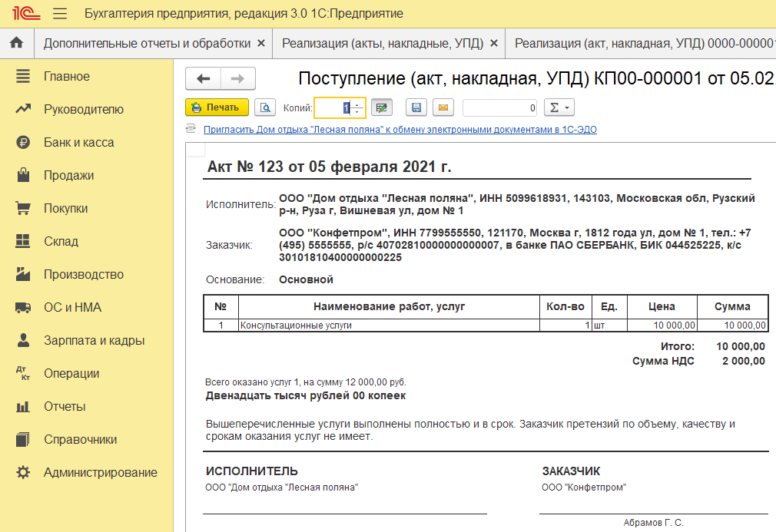This screenshot has width=776, height=532.
Task: Click the Отчеты bar chart icon
Action: coord(23,406)
